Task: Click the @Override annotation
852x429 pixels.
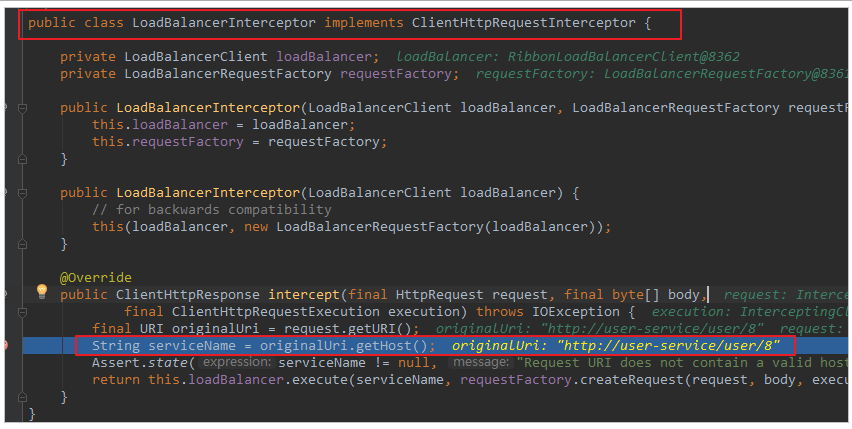Action: pyautogui.click(x=96, y=277)
